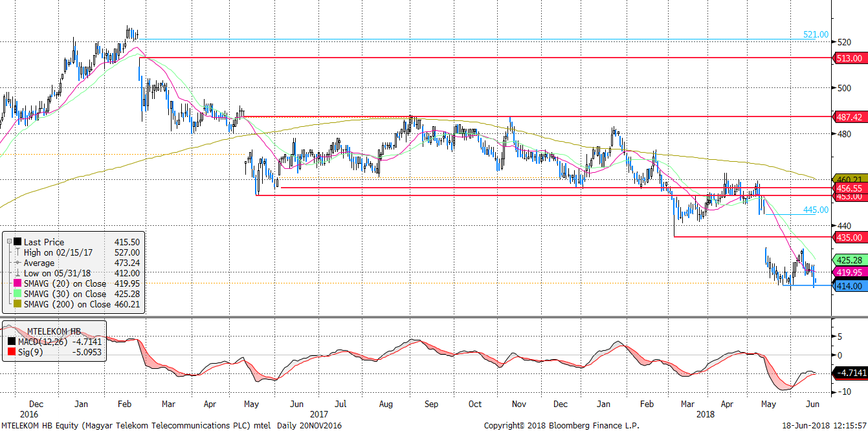868x431 pixels.
Task: Click the blue 414.00 price tag
Action: [849, 285]
